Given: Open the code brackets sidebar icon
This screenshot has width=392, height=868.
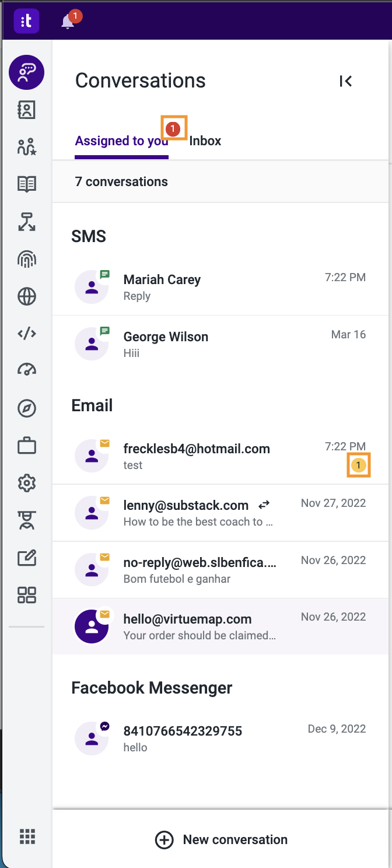Looking at the screenshot, I should [x=27, y=334].
